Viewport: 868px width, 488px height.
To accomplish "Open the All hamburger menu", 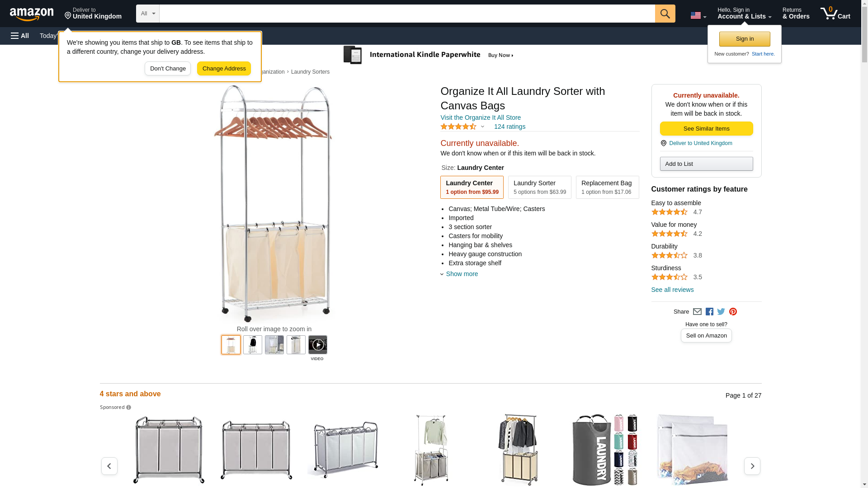I will pos(20,36).
